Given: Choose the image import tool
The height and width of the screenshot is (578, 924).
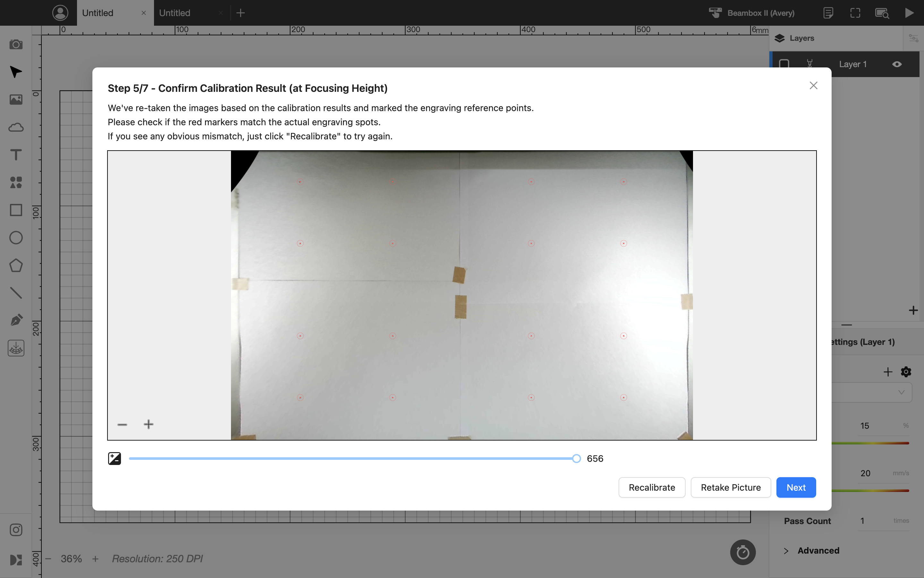Looking at the screenshot, I should [16, 100].
